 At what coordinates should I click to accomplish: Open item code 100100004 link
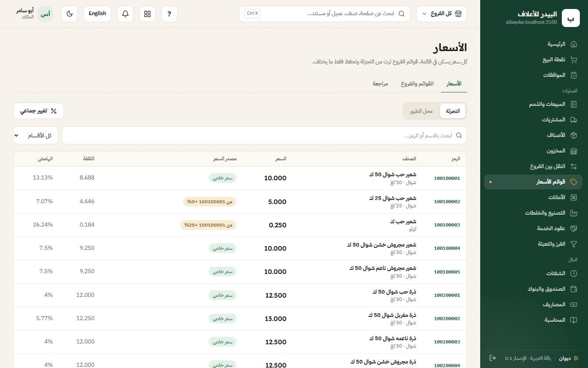pyautogui.click(x=447, y=248)
